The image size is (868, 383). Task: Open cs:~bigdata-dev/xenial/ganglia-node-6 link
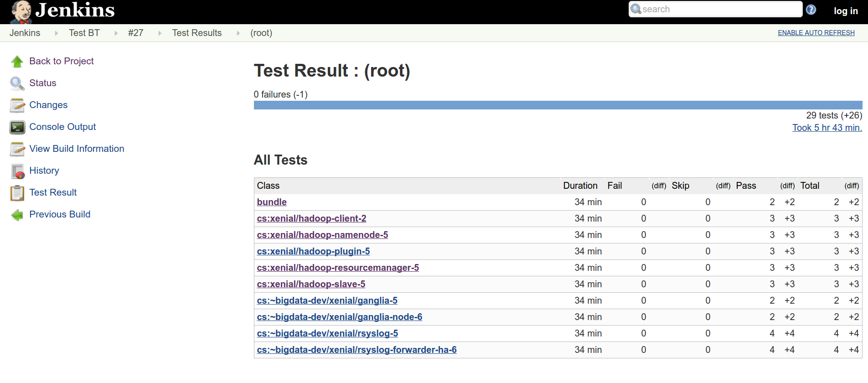(340, 317)
